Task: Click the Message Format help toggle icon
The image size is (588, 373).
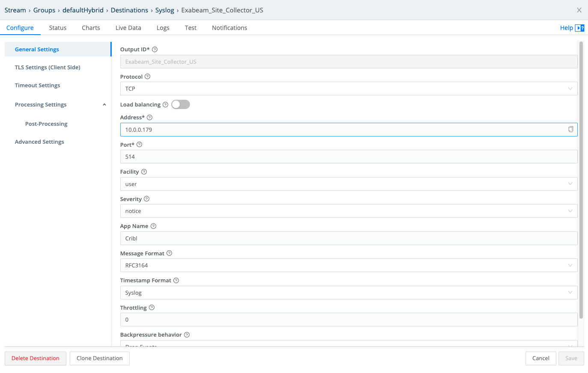Action: click(169, 253)
